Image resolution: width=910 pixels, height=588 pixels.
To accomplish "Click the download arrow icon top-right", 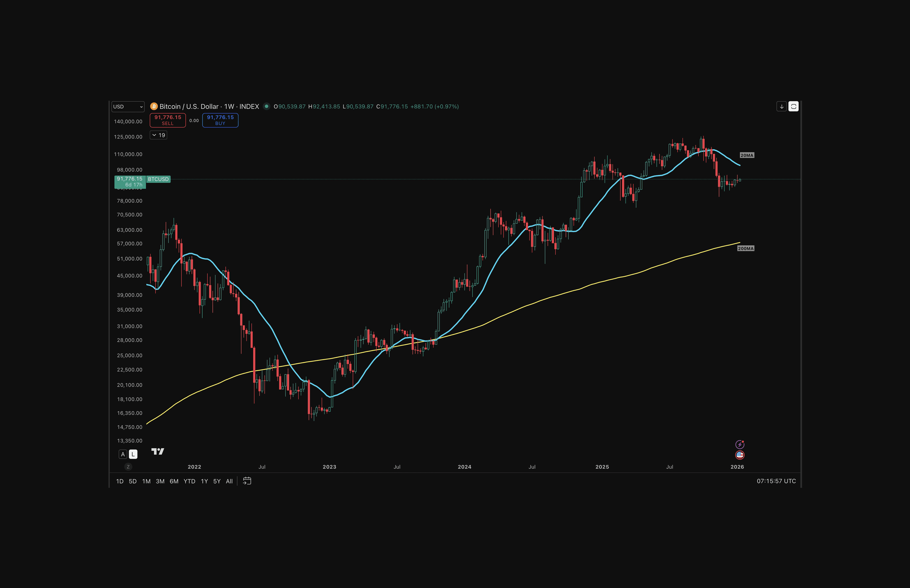I will 781,107.
